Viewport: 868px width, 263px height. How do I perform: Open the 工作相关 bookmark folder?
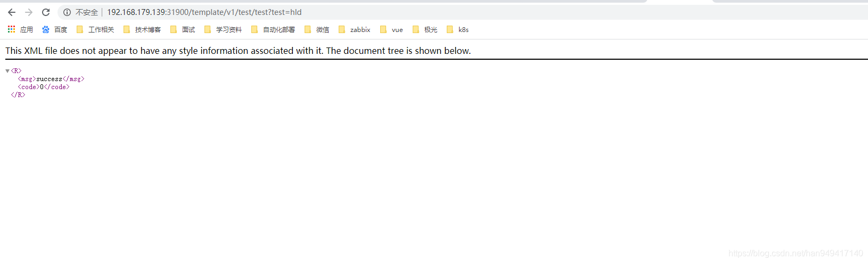[95, 30]
